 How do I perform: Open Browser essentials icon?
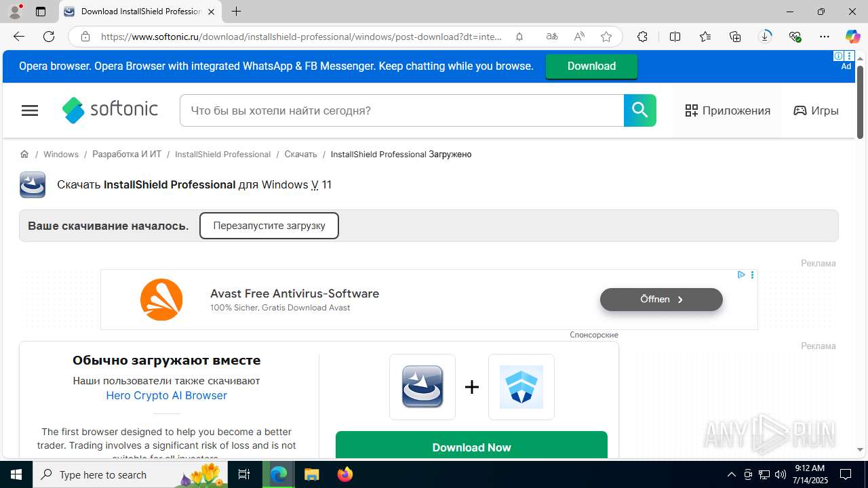795,37
